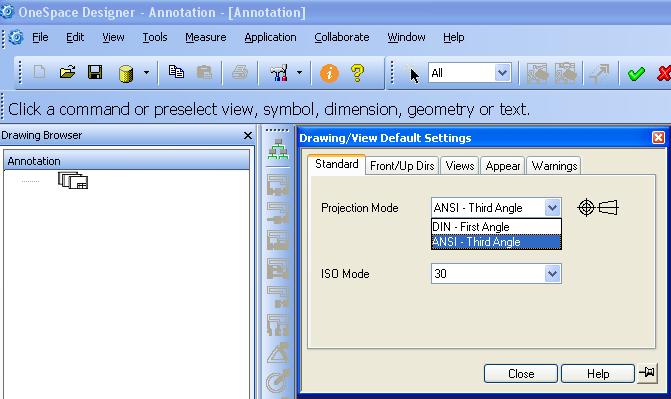Switch to the Standard tab
Screen dimensions: 671x399
[x=336, y=164]
